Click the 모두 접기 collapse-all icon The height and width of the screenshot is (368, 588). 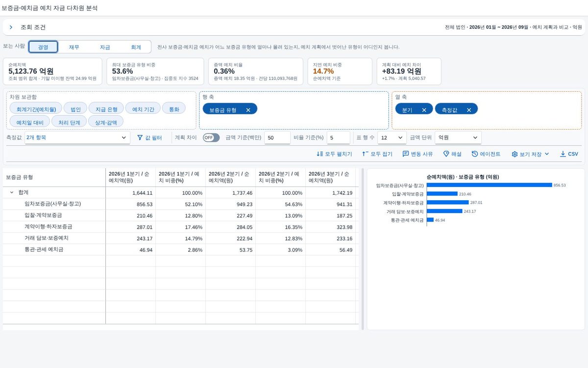365,154
